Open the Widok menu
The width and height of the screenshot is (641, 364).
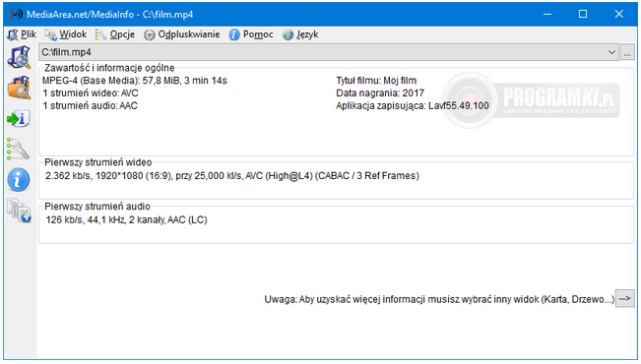[66, 34]
